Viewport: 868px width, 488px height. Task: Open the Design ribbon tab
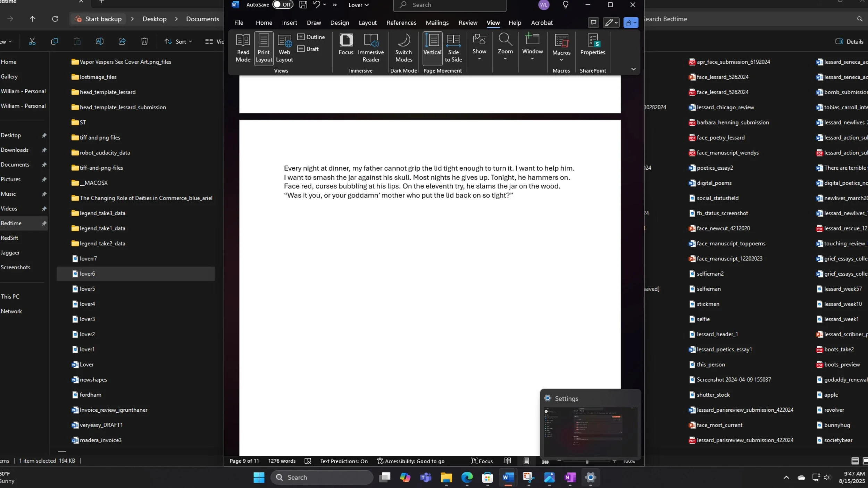(x=340, y=23)
